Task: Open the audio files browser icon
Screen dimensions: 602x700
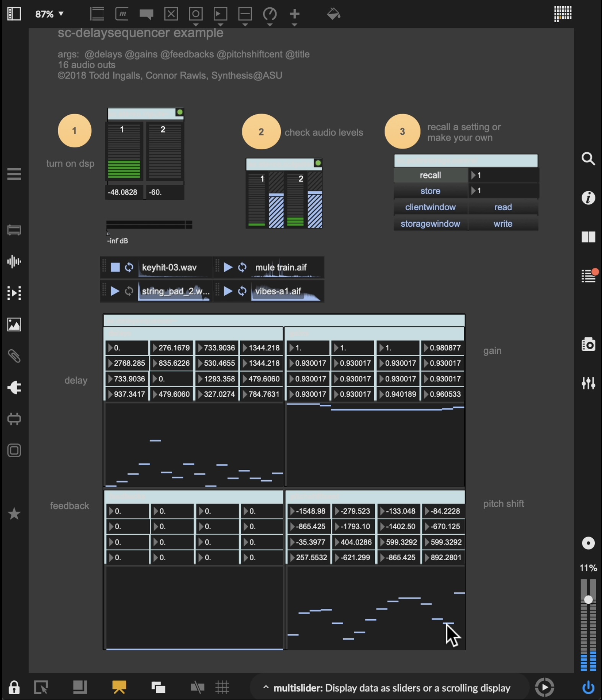Action: click(x=14, y=262)
